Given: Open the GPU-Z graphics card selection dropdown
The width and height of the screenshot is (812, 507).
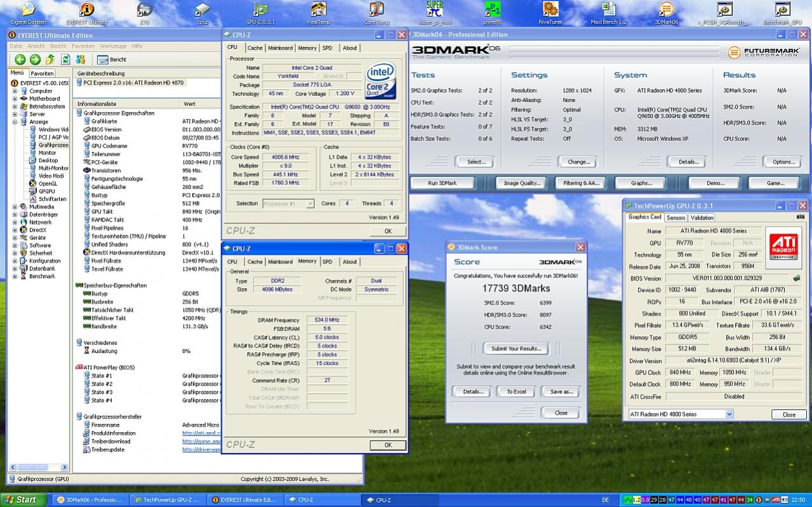Looking at the screenshot, I should coord(728,414).
